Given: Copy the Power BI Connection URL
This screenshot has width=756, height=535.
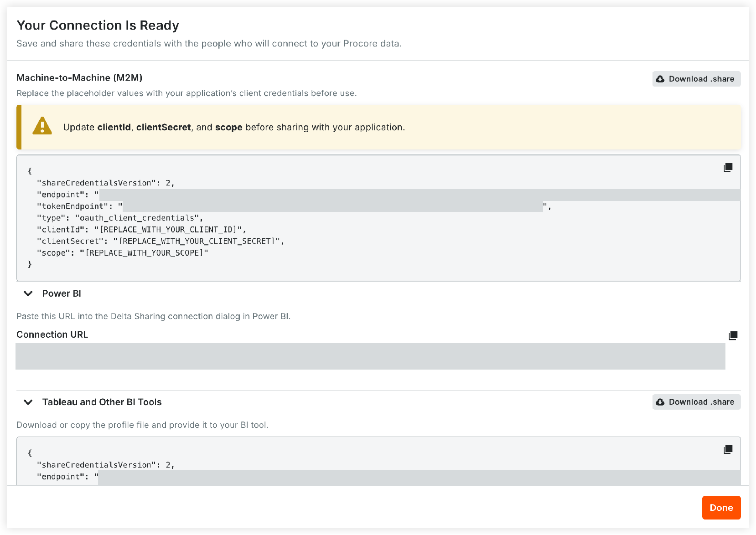Looking at the screenshot, I should pyautogui.click(x=733, y=336).
